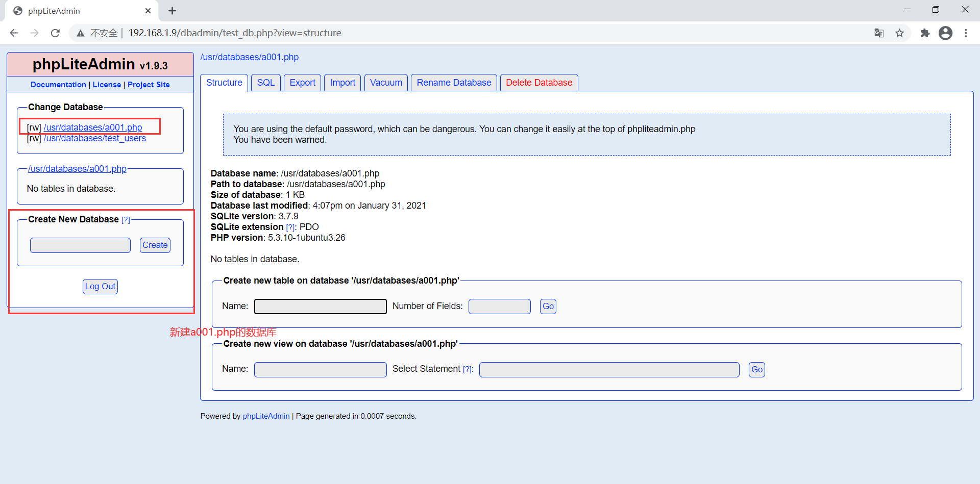Open the translate page icon

879,33
